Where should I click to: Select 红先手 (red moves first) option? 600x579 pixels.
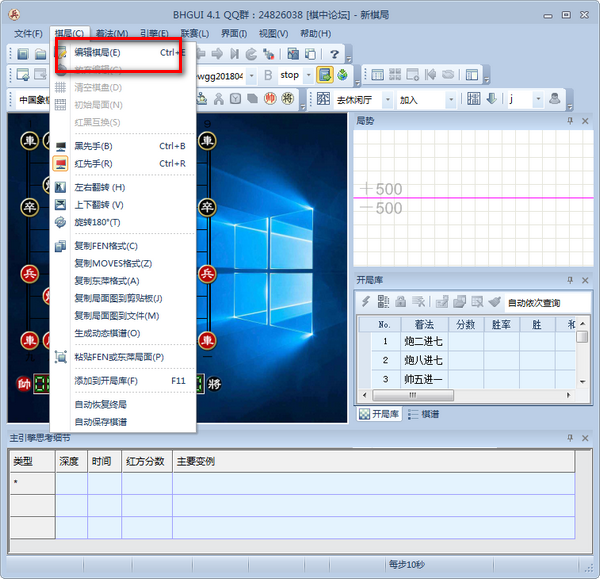[x=93, y=163]
